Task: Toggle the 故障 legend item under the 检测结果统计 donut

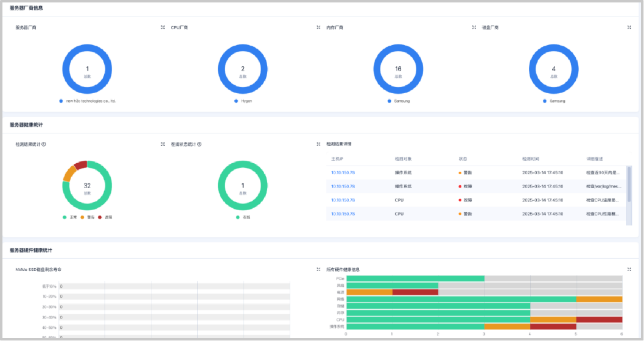Action: [x=105, y=217]
